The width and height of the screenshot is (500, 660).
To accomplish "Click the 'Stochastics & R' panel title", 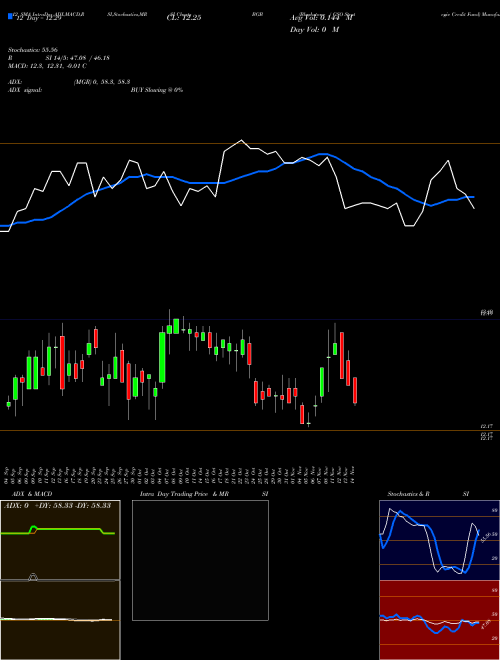I will click(408, 494).
